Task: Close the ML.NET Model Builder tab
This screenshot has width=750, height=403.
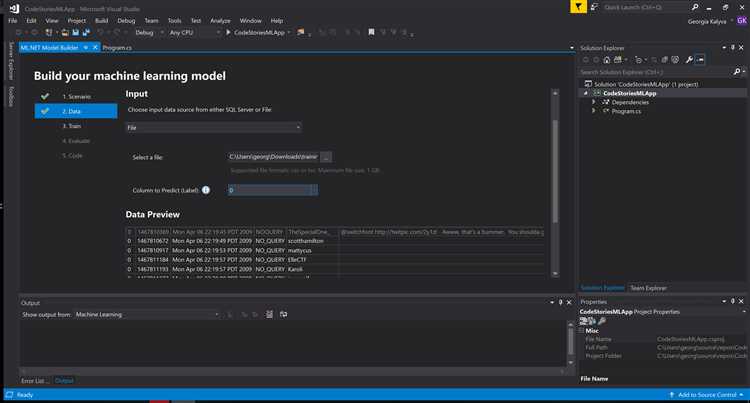Action: coord(95,47)
